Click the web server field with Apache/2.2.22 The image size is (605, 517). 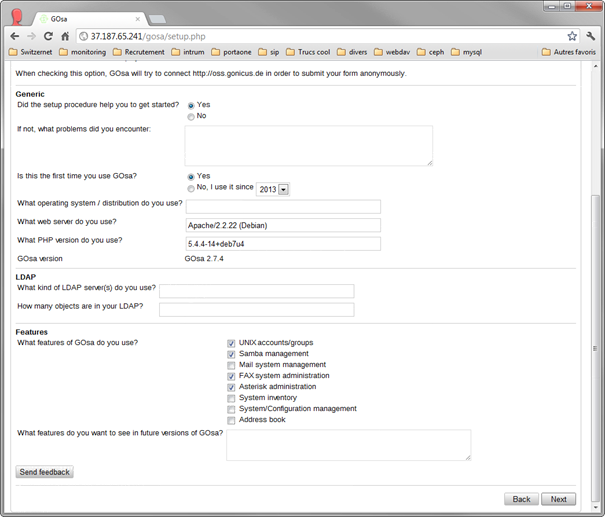pyautogui.click(x=283, y=225)
